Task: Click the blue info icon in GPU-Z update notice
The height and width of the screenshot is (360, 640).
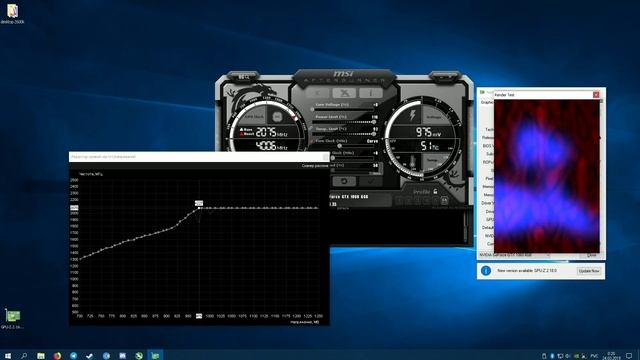Action: [x=486, y=271]
